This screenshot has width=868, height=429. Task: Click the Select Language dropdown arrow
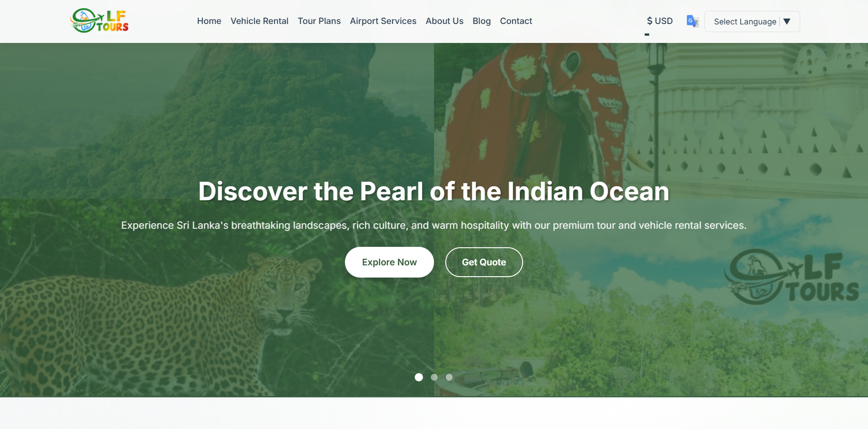pyautogui.click(x=787, y=22)
